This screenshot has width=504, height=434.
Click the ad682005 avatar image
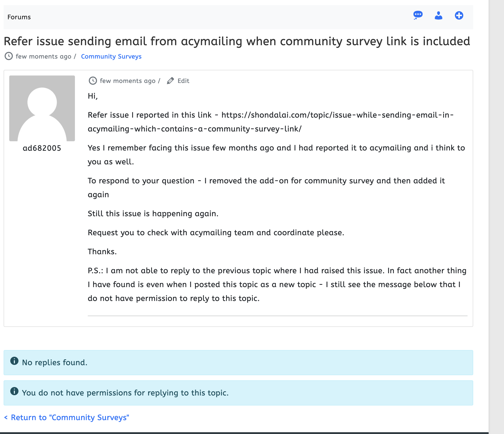42,108
